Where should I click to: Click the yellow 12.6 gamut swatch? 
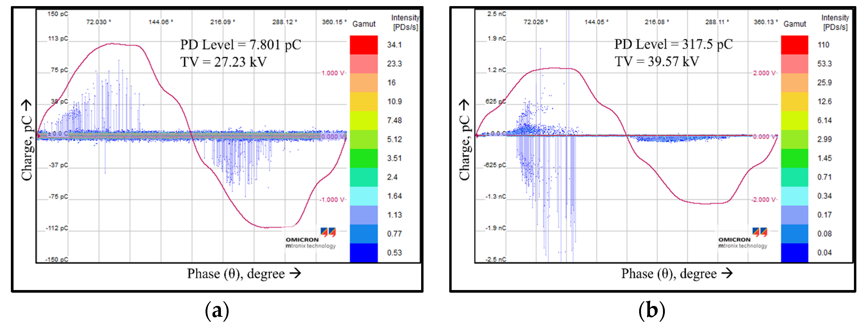[x=794, y=101]
